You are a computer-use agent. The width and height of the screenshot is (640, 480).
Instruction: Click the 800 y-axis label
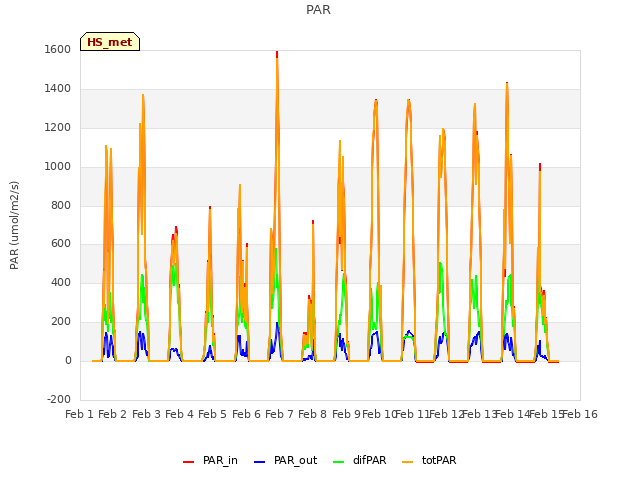61,205
